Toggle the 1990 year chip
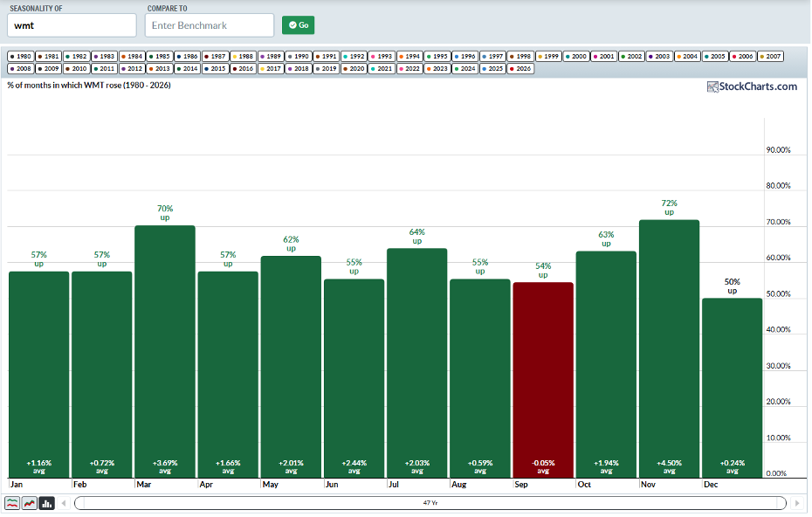The width and height of the screenshot is (812, 517). click(x=299, y=56)
